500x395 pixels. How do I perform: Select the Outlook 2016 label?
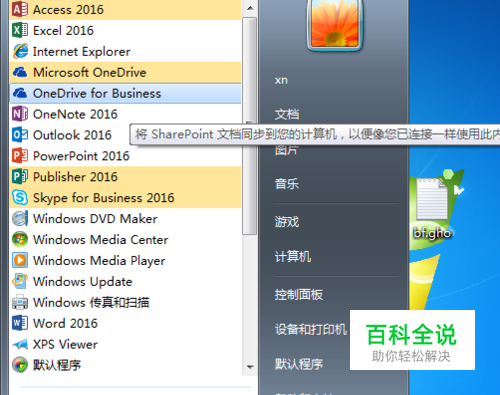(x=72, y=135)
